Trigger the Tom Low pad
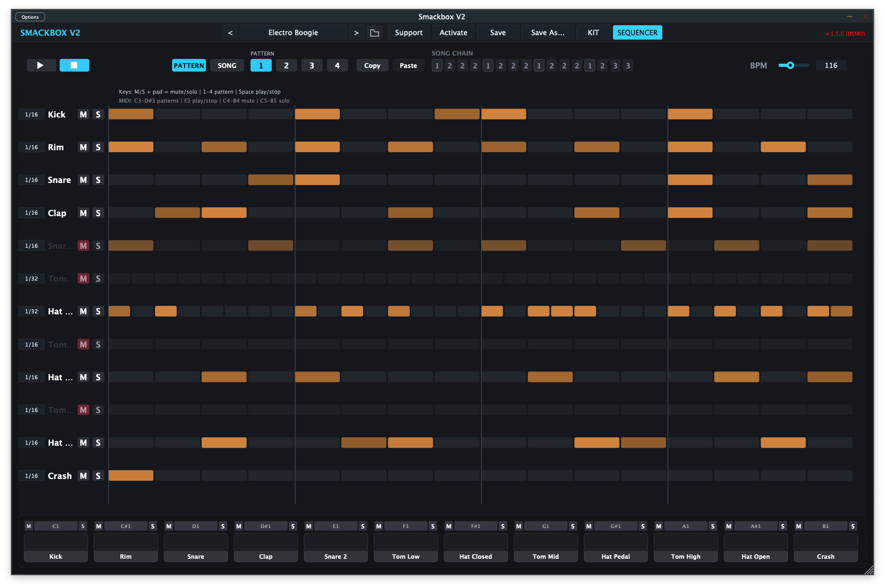Screen dimensions: 885x588 pos(406,547)
